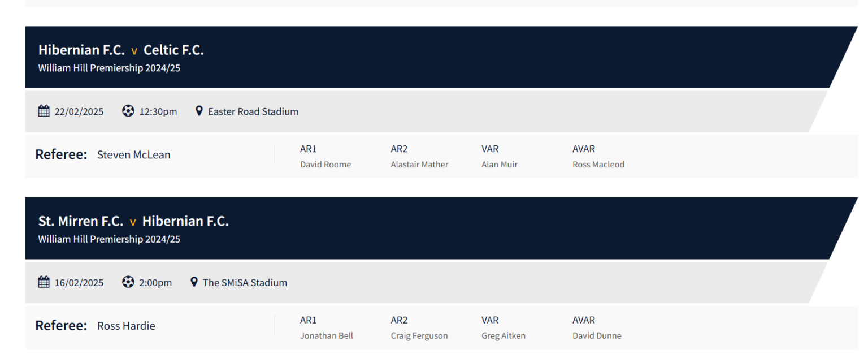Click calendar icon beside 22/02/2025
Screen dimensions: 868x358
(x=44, y=111)
